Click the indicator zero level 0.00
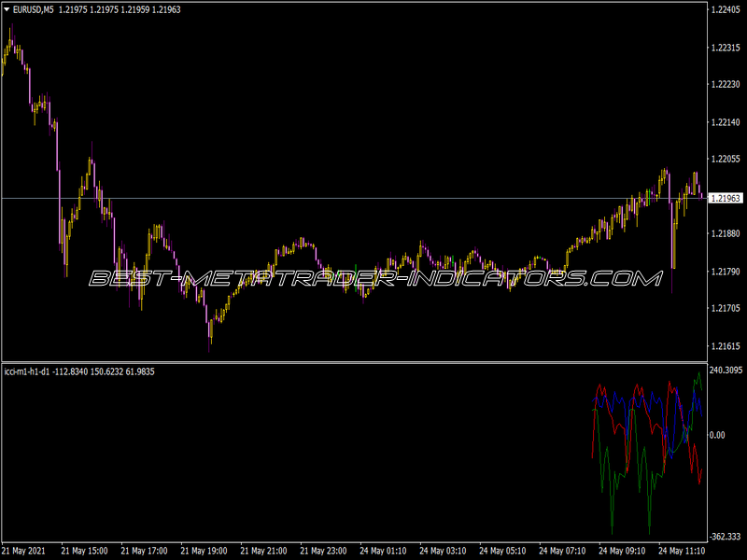 (x=717, y=435)
